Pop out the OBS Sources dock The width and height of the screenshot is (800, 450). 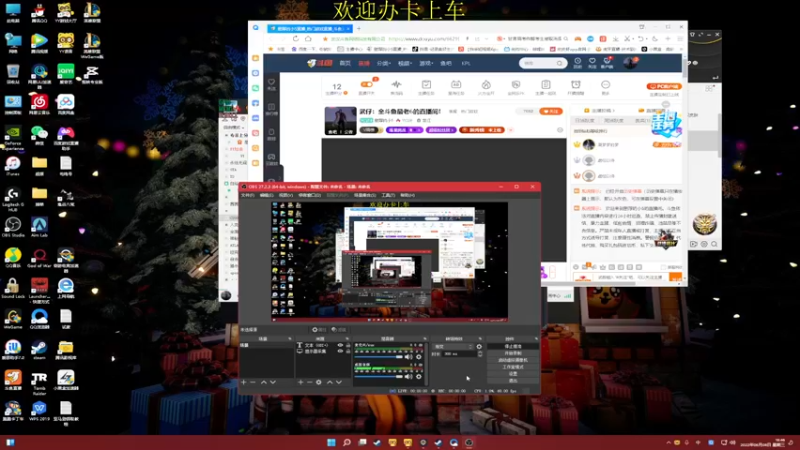[x=347, y=339]
